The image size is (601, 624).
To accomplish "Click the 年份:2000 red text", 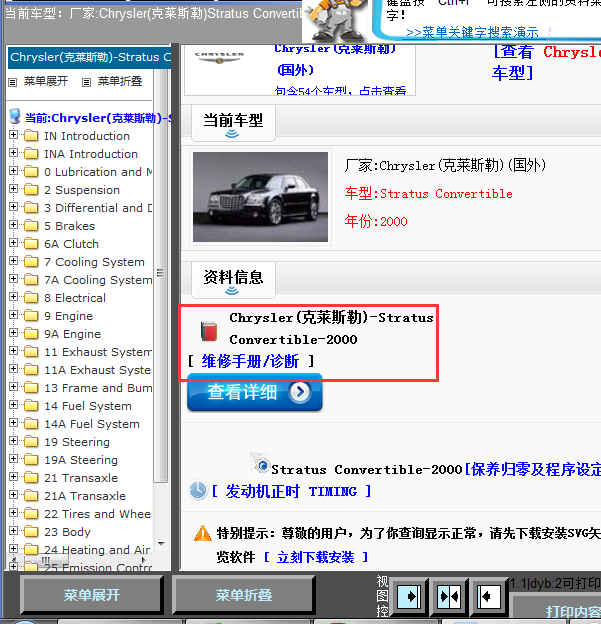I will [x=376, y=221].
